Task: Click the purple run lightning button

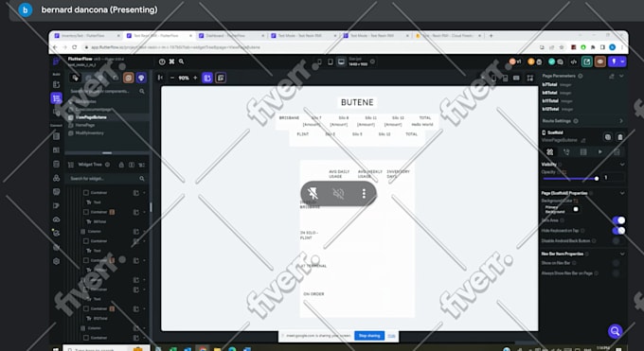Action: click(614, 61)
